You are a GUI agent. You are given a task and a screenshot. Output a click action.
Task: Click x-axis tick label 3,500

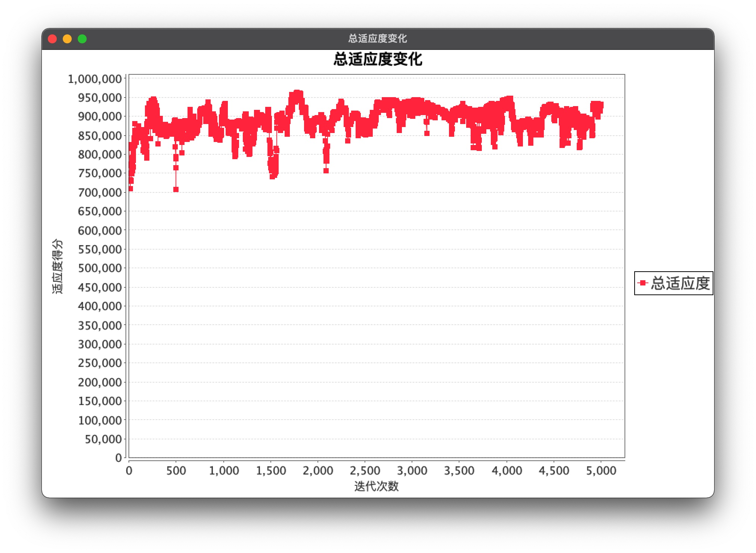click(459, 470)
